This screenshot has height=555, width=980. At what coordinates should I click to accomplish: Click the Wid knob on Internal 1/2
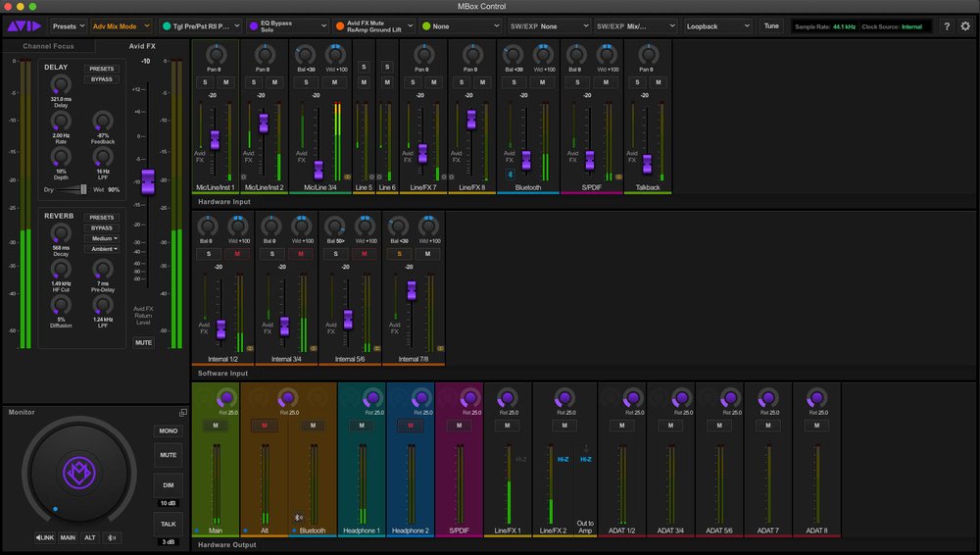[x=238, y=226]
